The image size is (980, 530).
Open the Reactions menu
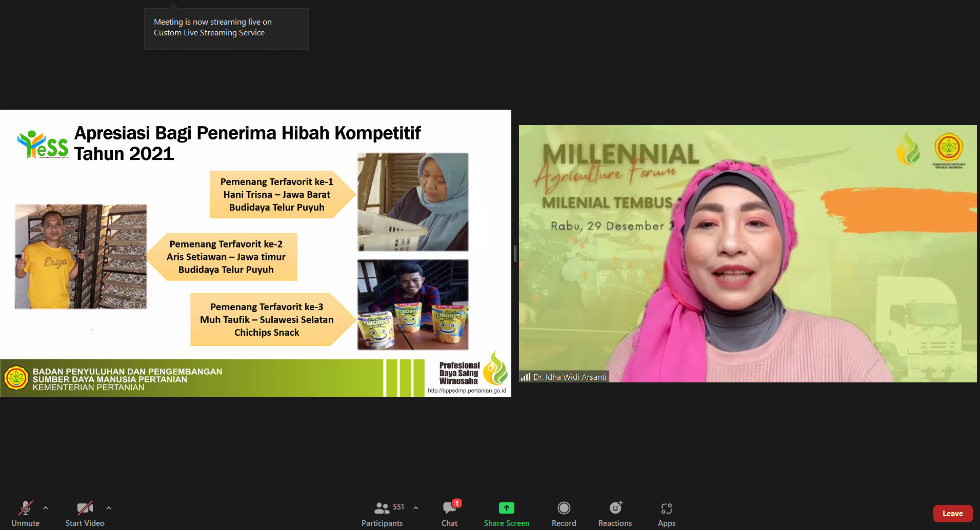(x=615, y=514)
